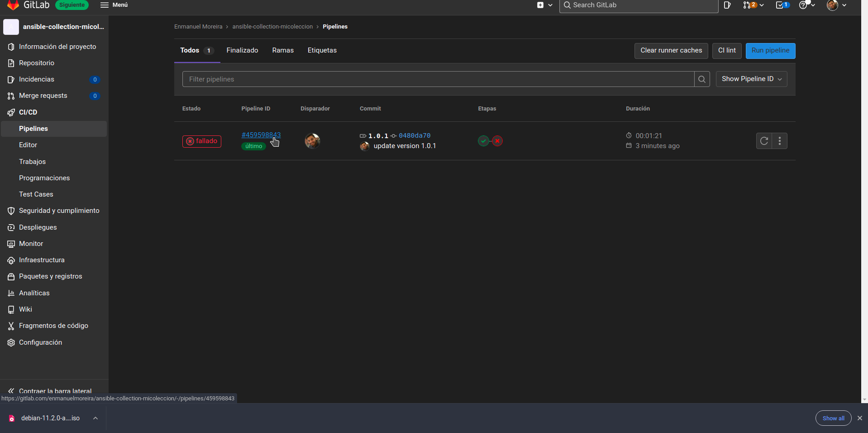Click Clear runner caches button
The image size is (868, 433).
click(x=671, y=51)
